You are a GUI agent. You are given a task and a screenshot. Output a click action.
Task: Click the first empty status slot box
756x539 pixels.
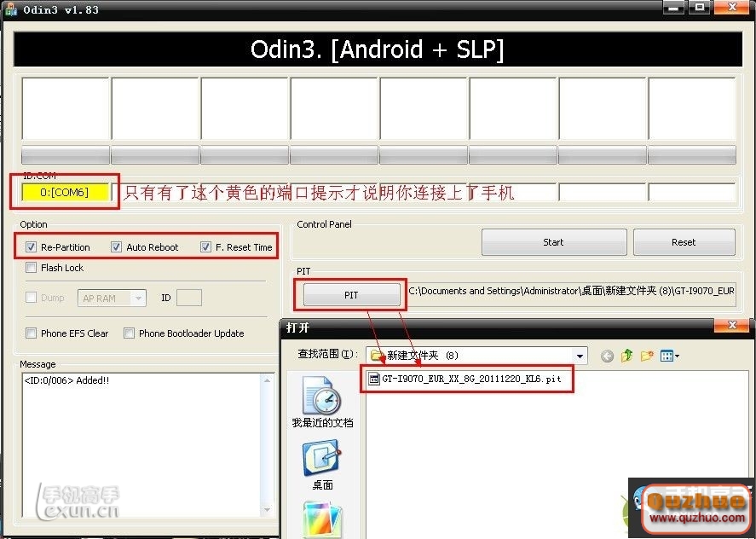click(66, 108)
